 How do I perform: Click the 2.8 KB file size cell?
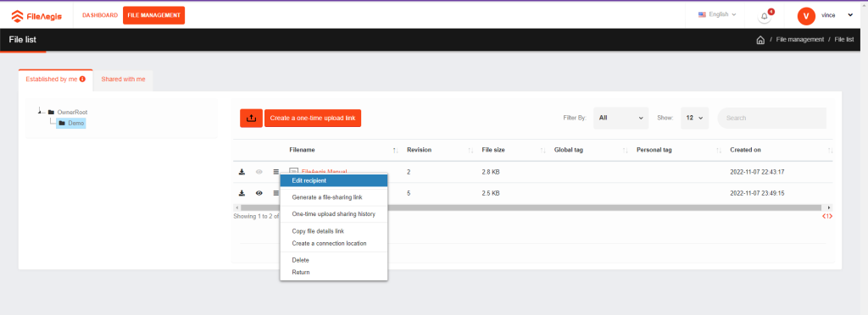point(491,172)
